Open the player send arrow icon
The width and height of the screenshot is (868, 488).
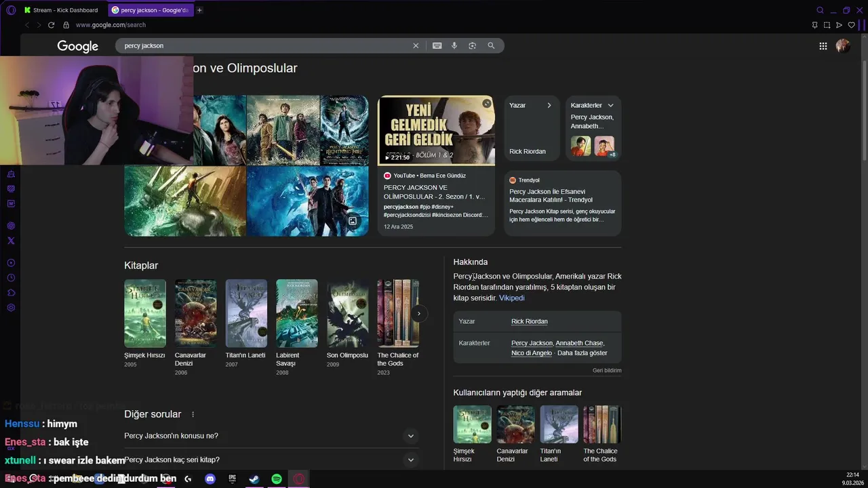coord(839,25)
